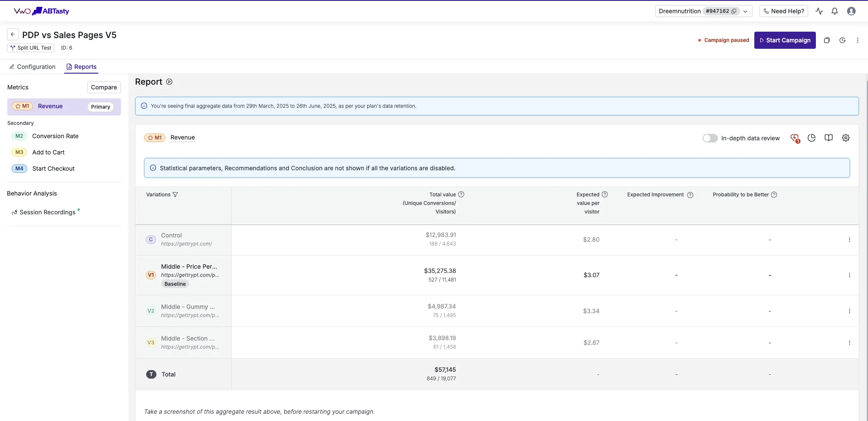The height and width of the screenshot is (421, 868).
Task: Click the Campaign paused status label
Action: click(724, 40)
